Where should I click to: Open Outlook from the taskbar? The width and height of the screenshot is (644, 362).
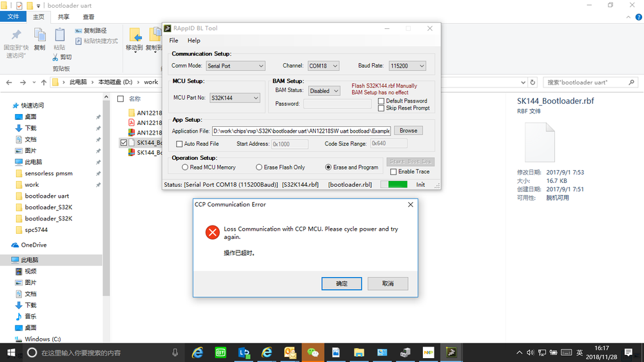tap(290, 352)
